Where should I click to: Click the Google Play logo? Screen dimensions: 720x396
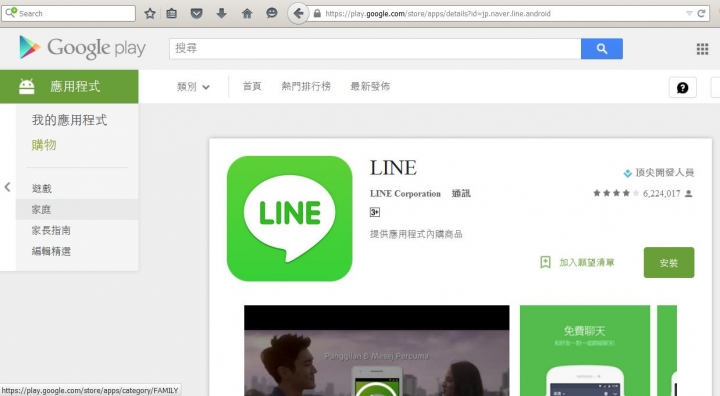83,48
